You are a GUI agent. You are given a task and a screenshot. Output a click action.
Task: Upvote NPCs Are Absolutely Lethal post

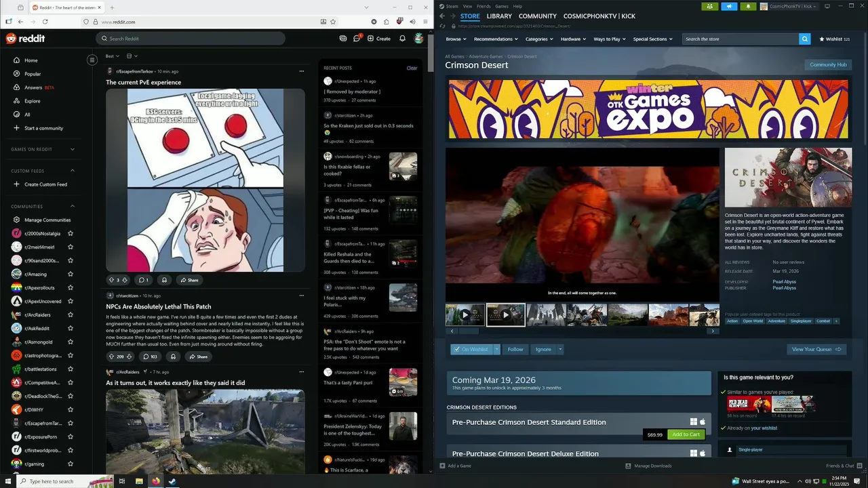point(112,357)
